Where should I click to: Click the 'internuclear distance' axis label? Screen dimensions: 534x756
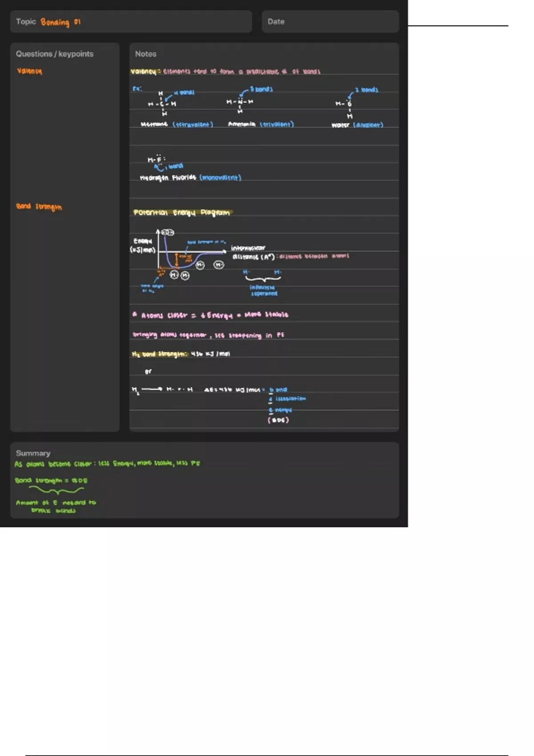pos(253,253)
